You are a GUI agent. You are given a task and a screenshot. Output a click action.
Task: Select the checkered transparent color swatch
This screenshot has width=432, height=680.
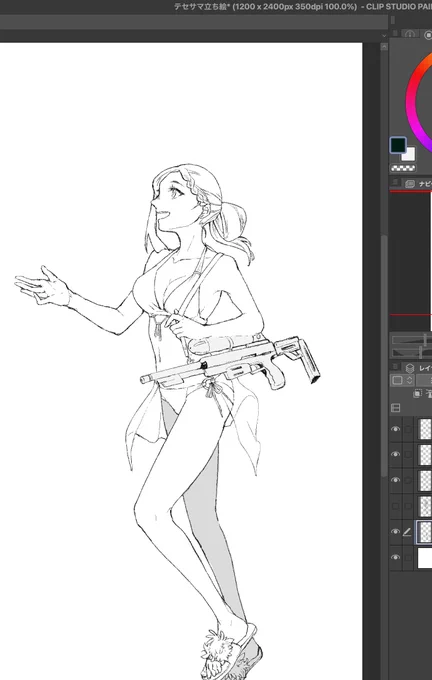pyautogui.click(x=403, y=168)
